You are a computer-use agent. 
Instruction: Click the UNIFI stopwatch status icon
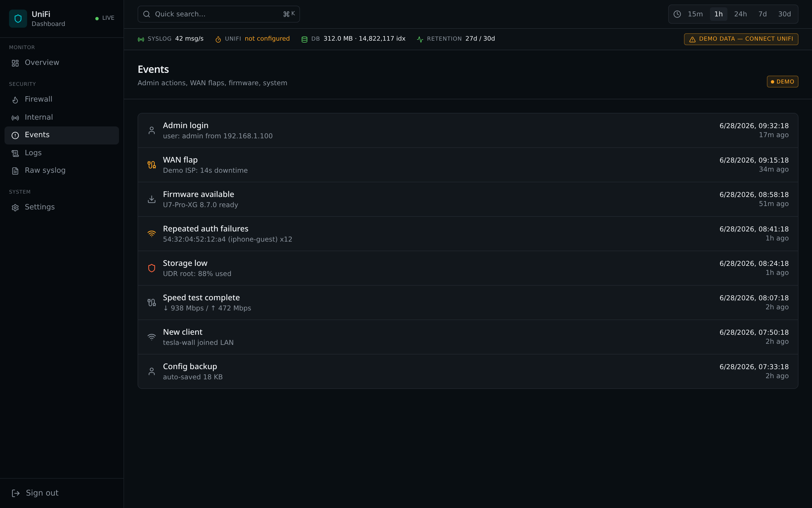[218, 40]
